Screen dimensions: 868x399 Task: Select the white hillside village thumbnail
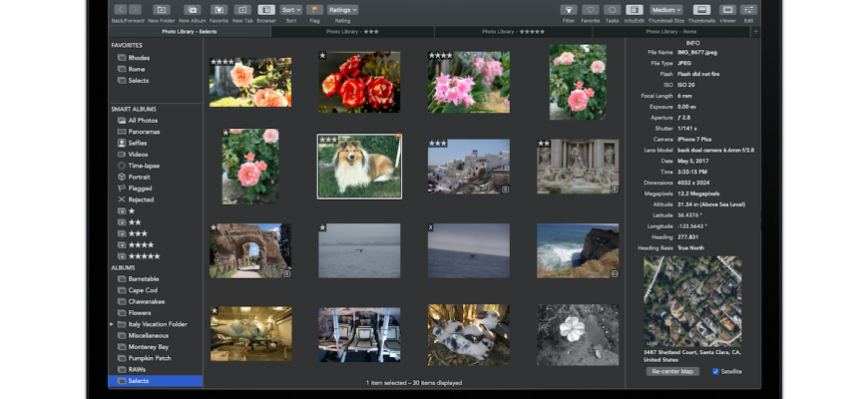(x=469, y=166)
